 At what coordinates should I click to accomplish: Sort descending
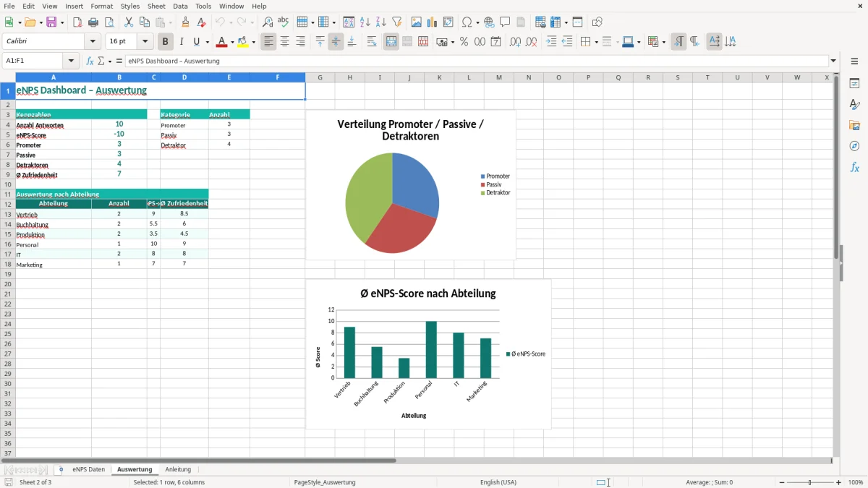pyautogui.click(x=381, y=22)
